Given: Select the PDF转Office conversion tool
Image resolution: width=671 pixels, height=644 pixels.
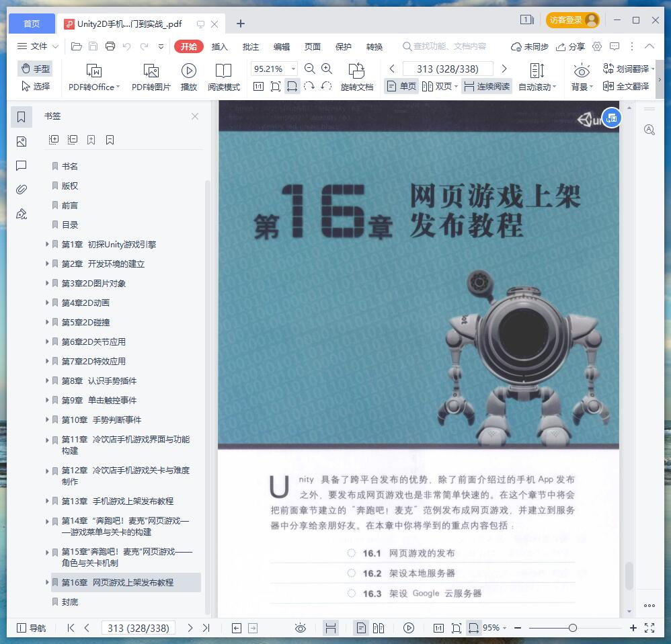Looking at the screenshot, I should (x=93, y=77).
